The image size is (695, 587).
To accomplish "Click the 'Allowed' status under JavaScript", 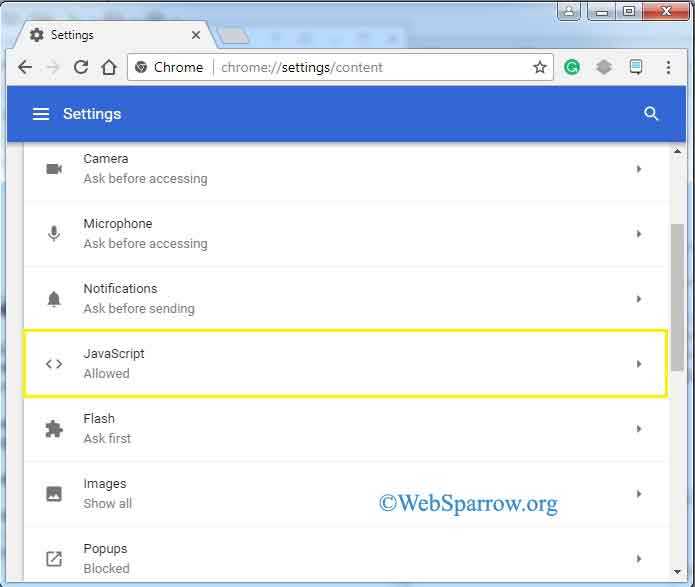I will (106, 374).
